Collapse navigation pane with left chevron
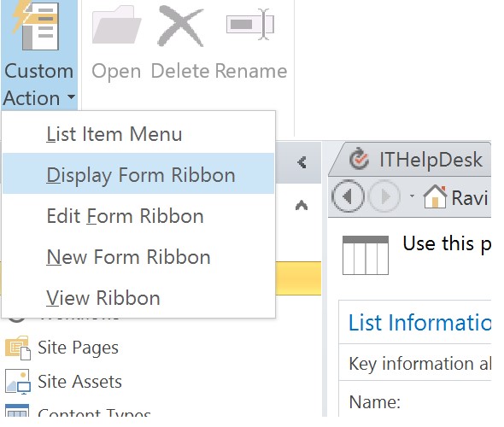504x427 pixels. (x=302, y=162)
